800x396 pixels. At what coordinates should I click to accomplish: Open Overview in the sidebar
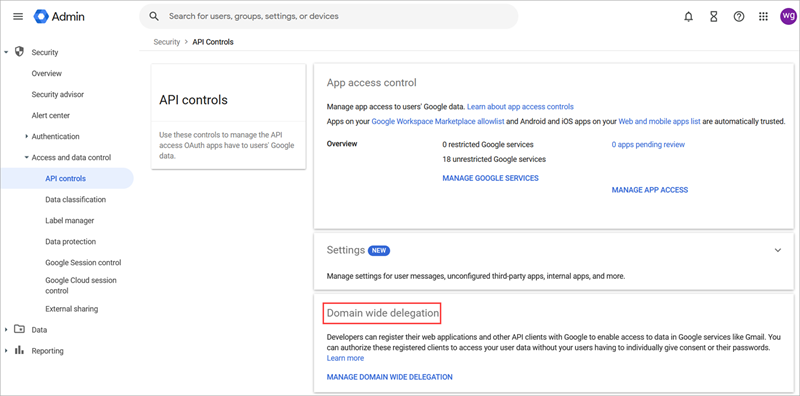click(46, 73)
